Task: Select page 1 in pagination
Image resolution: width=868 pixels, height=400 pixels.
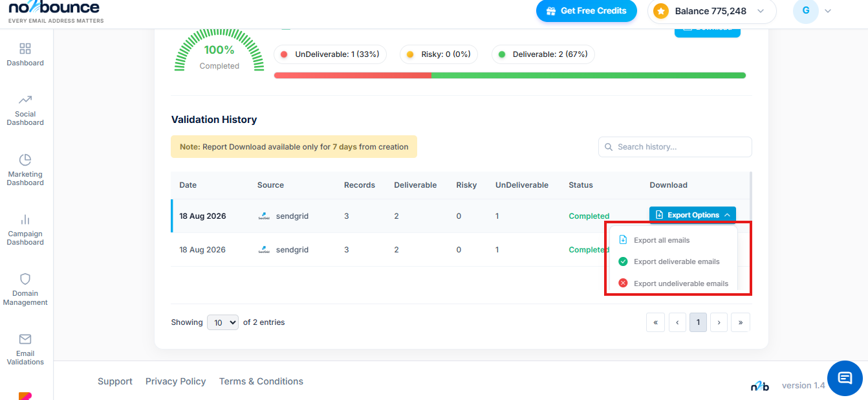Action: point(698,322)
